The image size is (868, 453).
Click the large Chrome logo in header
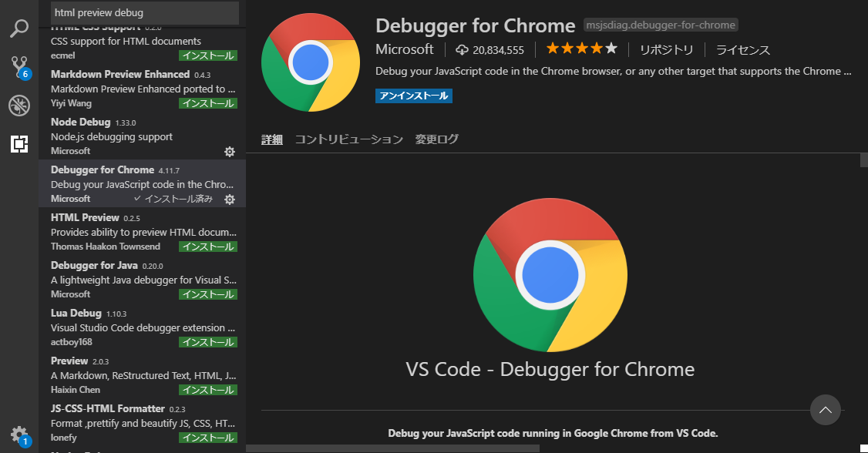point(311,63)
